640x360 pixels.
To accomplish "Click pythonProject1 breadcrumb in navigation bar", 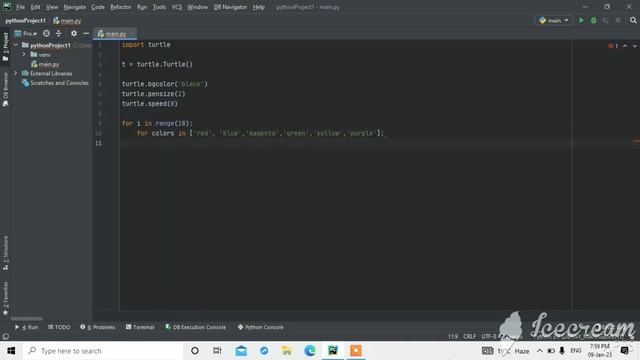I will 26,20.
